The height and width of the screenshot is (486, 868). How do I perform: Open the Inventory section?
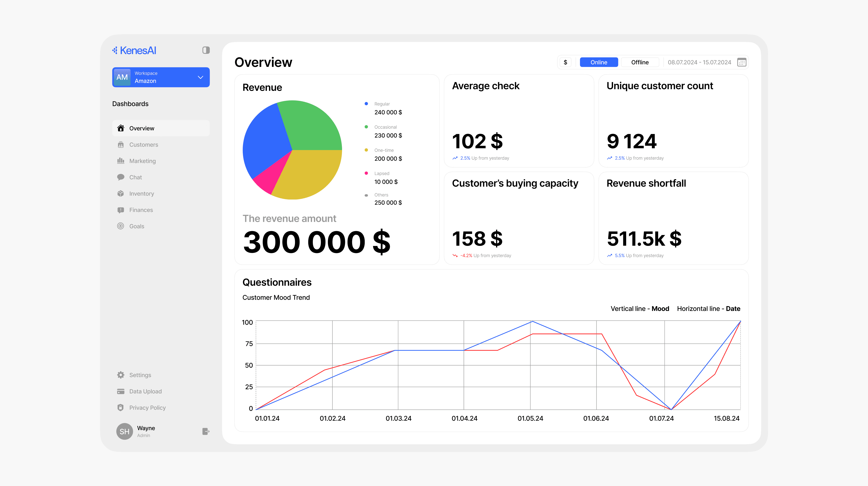pos(161,194)
